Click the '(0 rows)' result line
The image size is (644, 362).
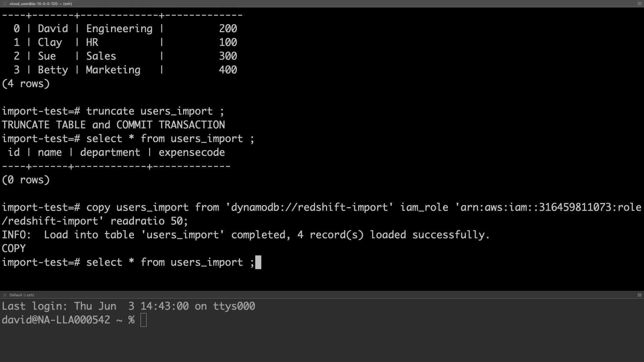click(x=26, y=180)
